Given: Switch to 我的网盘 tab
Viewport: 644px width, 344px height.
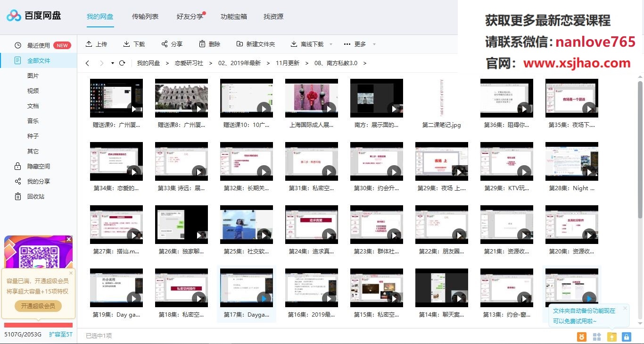Looking at the screenshot, I should tap(100, 17).
